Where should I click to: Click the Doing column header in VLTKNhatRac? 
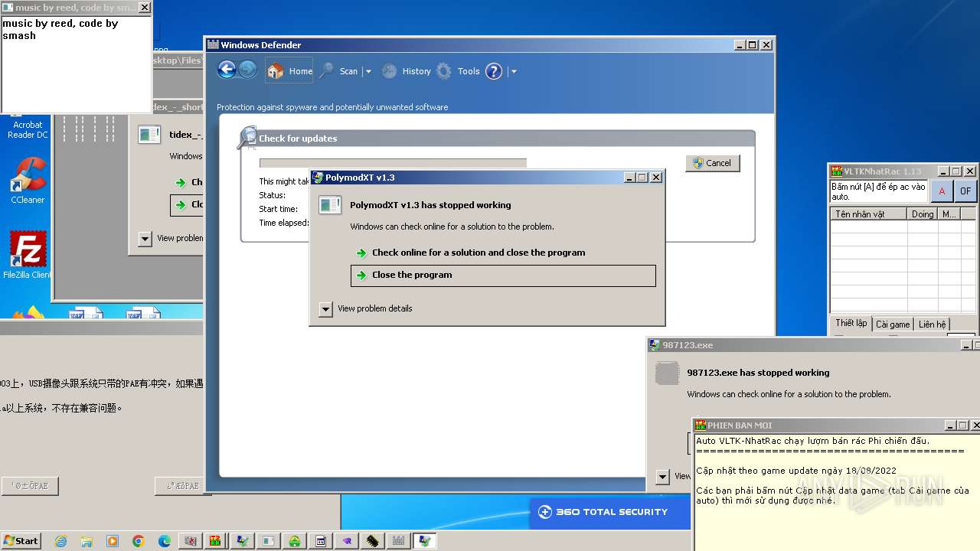[923, 214]
